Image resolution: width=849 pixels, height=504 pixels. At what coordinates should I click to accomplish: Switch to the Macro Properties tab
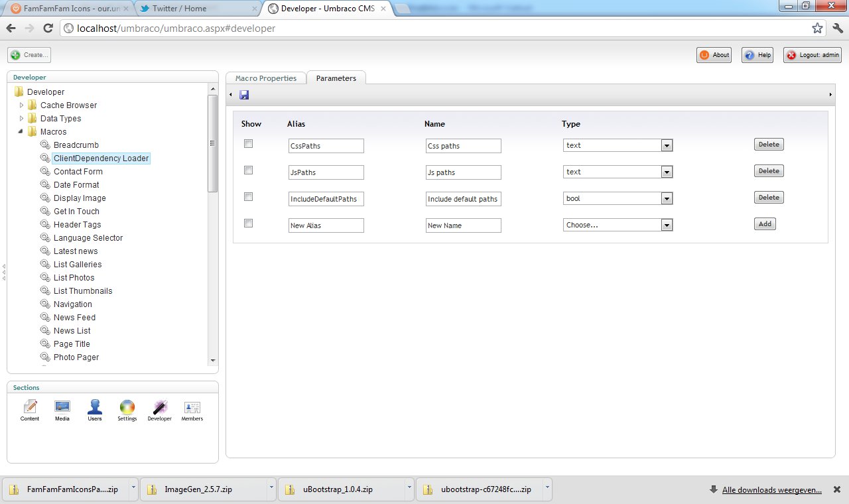click(266, 78)
